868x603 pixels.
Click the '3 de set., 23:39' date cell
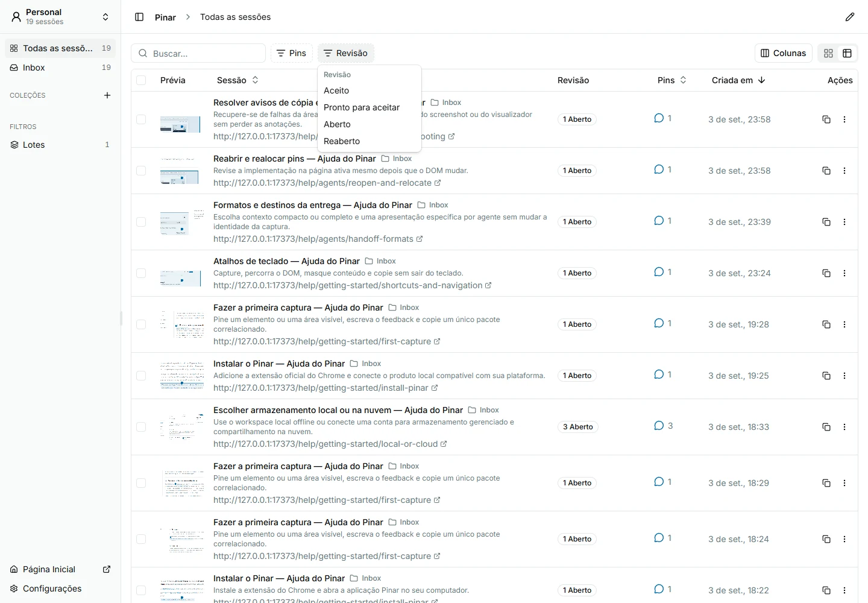pos(740,222)
